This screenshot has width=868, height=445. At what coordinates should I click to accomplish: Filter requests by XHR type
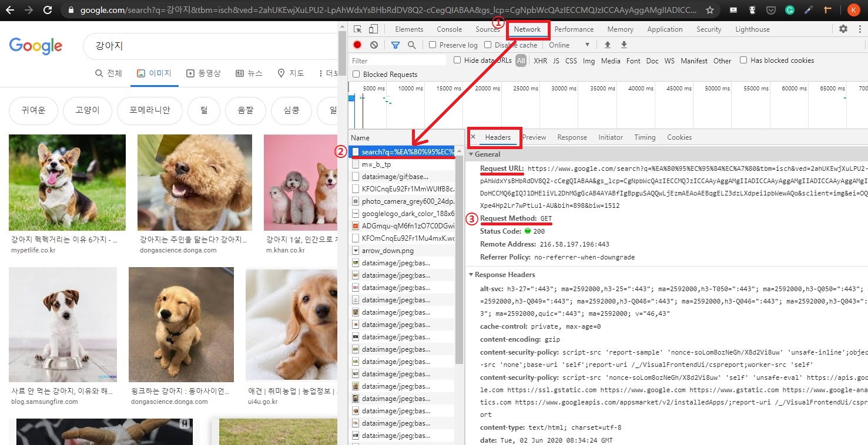pos(540,60)
